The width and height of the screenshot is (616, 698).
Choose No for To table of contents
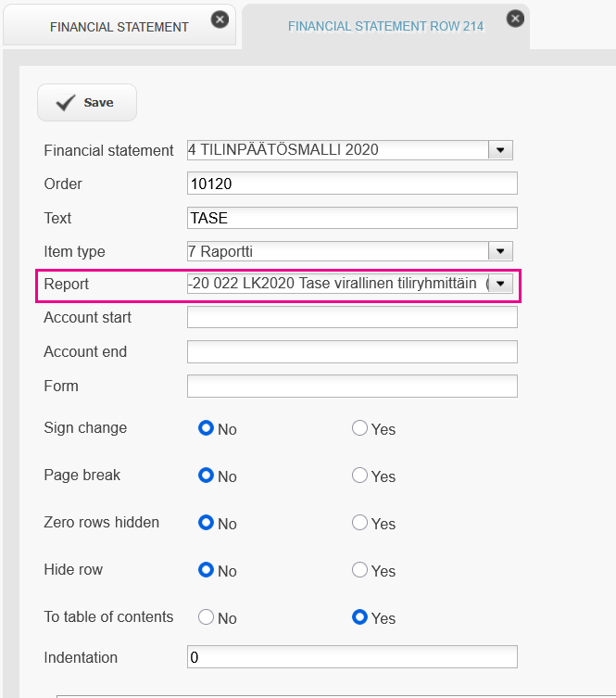(206, 617)
